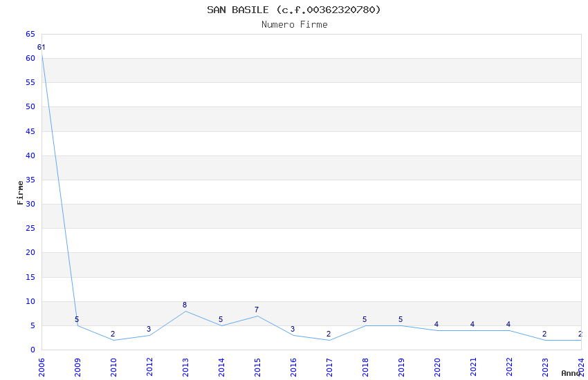This screenshot has height=380, width=588.
Task: Select the data point labeled 61
Action: point(42,48)
